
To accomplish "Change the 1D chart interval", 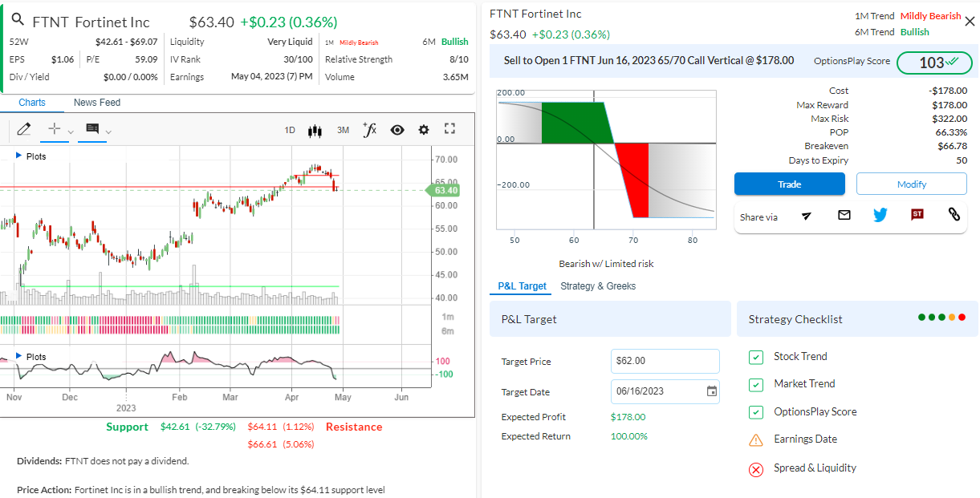I will 290,130.
